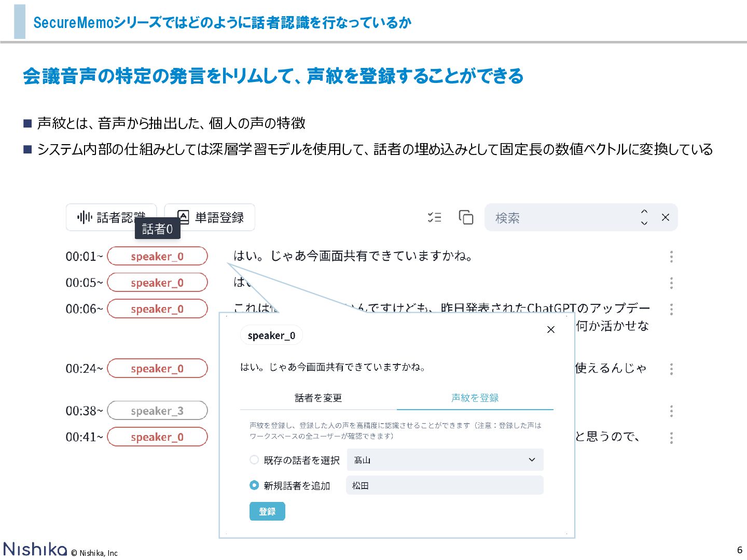Select the 既存の話者を選択 radio button
The image size is (747, 560).
click(254, 460)
